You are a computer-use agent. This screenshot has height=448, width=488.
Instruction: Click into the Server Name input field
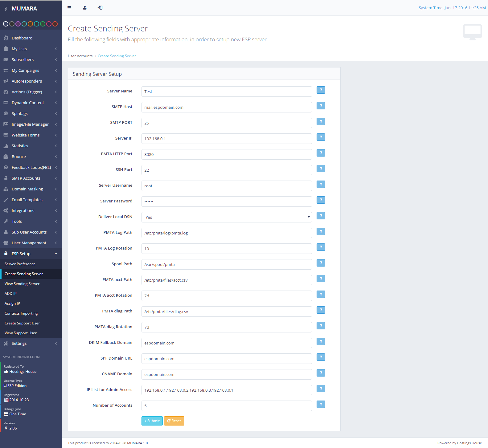tap(226, 92)
